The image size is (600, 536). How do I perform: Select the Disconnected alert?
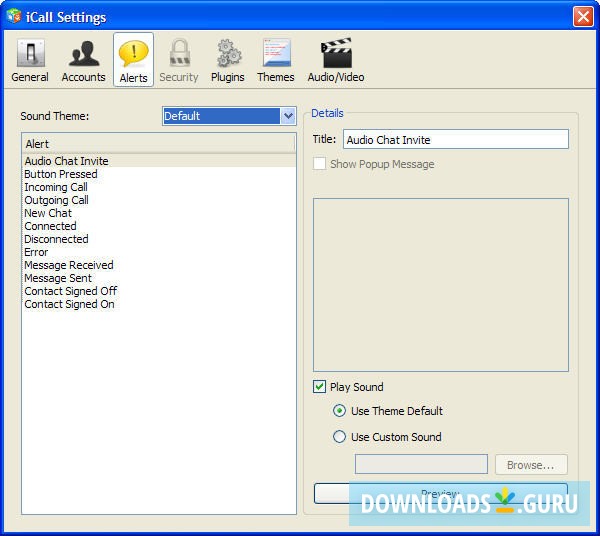(159, 239)
